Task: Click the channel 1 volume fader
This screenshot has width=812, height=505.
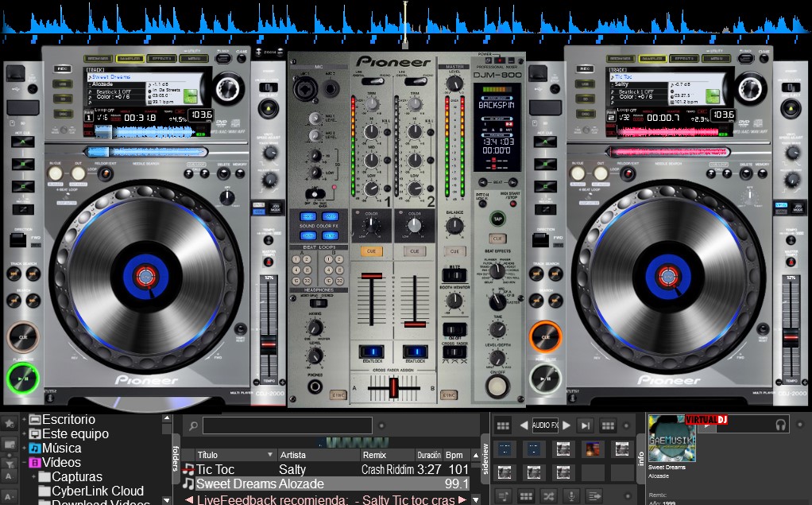Action: click(x=371, y=276)
